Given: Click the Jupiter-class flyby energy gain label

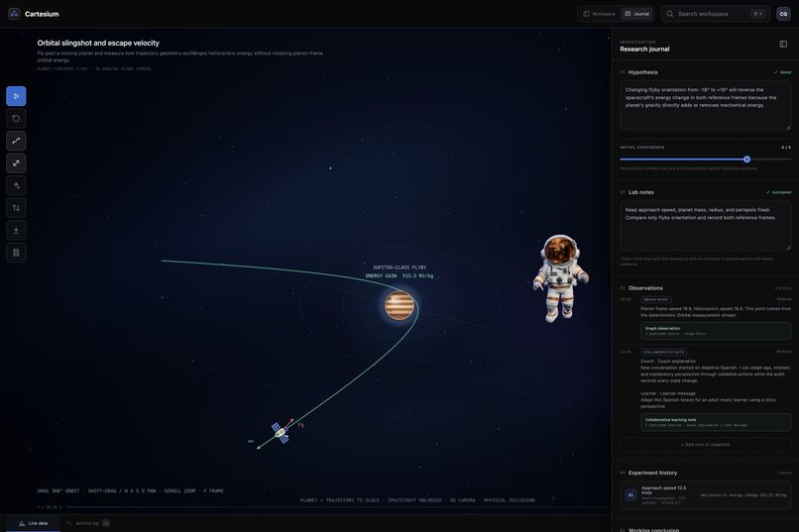Looking at the screenshot, I should click(399, 271).
